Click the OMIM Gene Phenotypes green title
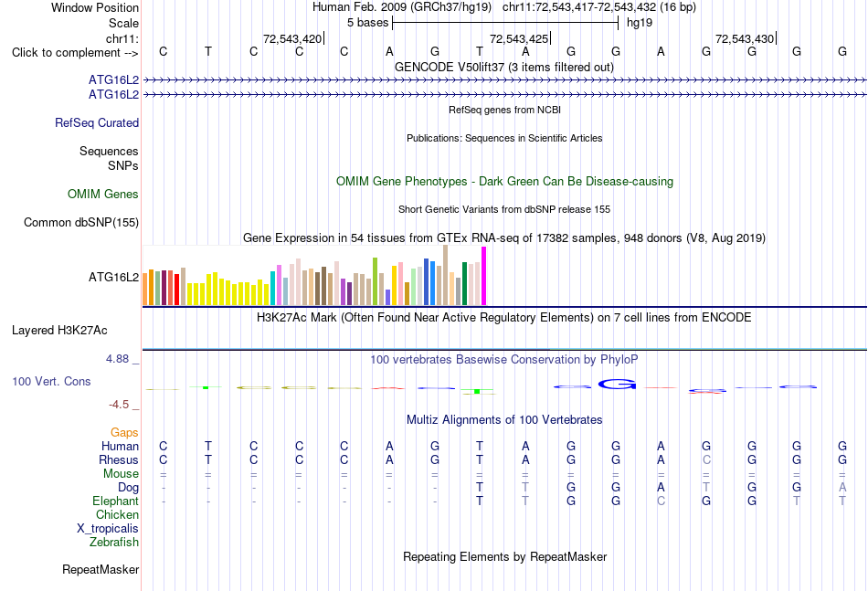Image resolution: width=868 pixels, height=591 pixels. [x=505, y=182]
